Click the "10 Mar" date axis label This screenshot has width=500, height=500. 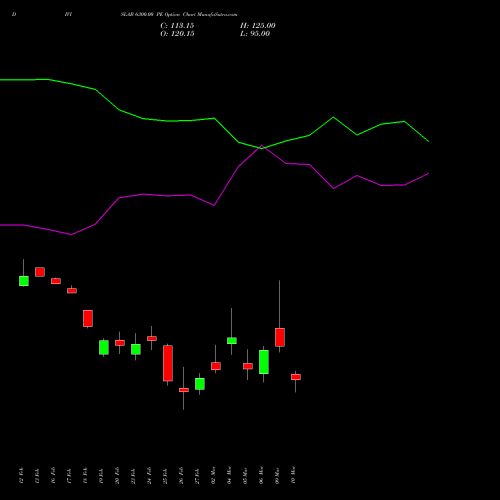pyautogui.click(x=293, y=476)
